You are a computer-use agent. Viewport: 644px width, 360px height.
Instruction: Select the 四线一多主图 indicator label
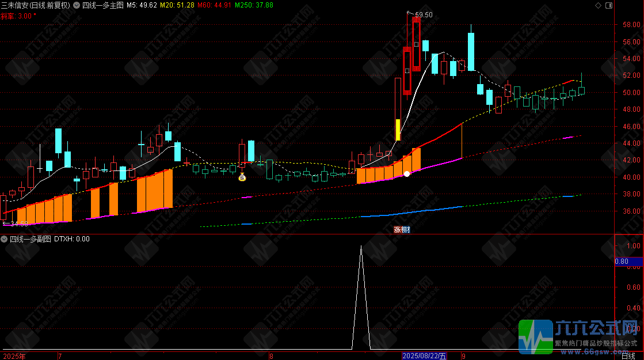click(102, 5)
